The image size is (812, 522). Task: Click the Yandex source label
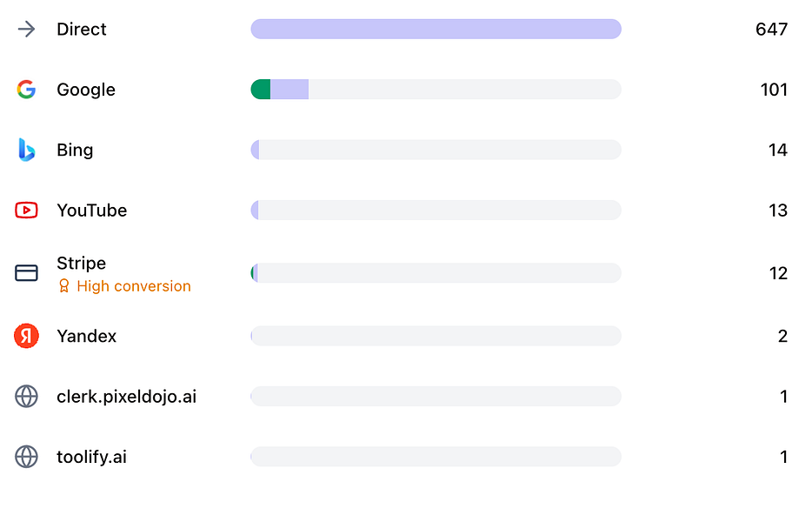(86, 336)
